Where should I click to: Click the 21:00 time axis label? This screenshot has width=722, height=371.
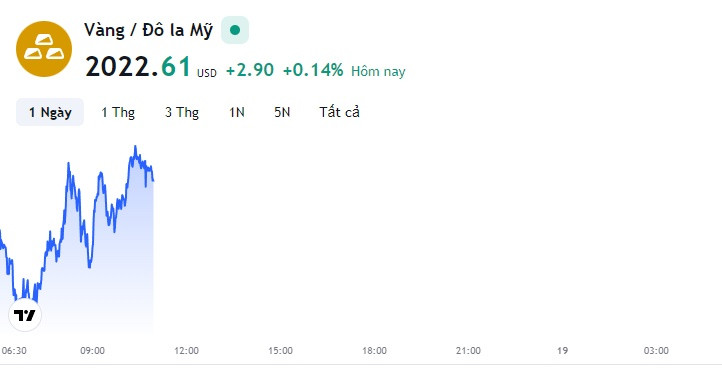coord(468,351)
